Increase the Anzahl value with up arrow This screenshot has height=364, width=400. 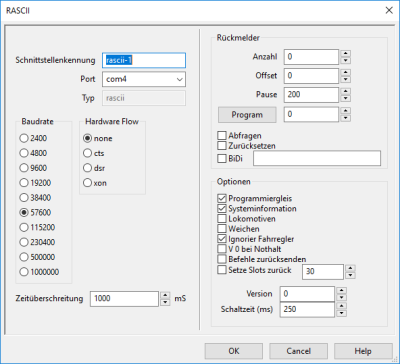click(x=346, y=53)
